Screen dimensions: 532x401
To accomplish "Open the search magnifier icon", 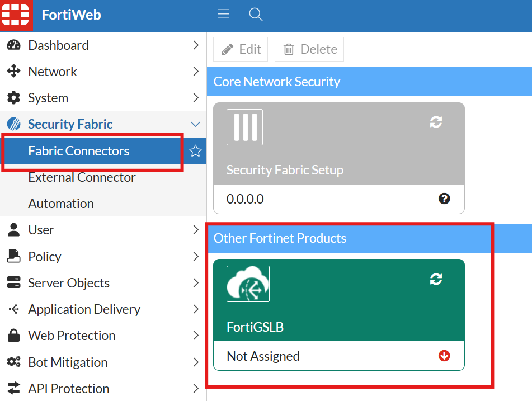I will [256, 14].
